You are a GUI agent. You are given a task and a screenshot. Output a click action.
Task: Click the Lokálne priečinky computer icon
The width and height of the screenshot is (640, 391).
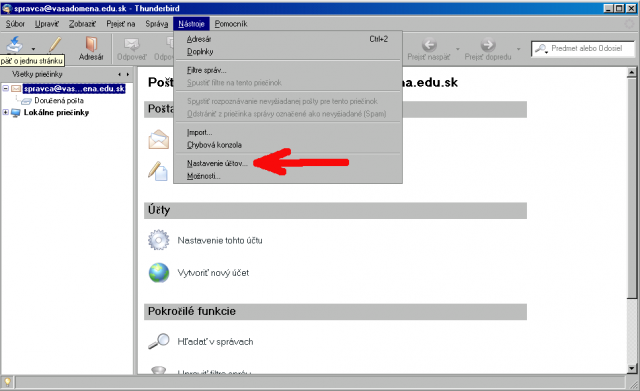(16, 113)
